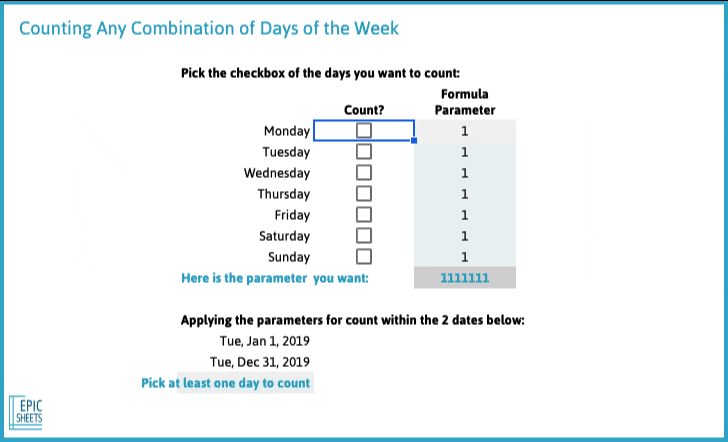Click the Tue, Jan 1, 2019 start date
This screenshot has width=728, height=442.
[265, 341]
